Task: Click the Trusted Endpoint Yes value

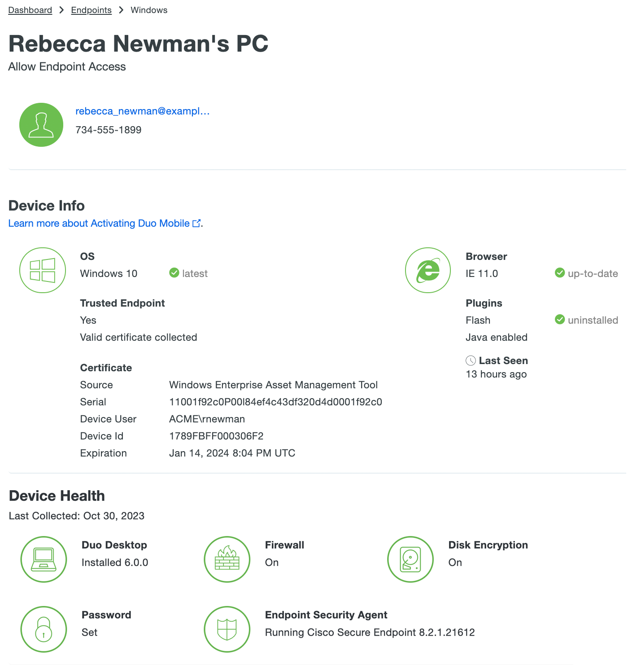Action: [x=88, y=320]
